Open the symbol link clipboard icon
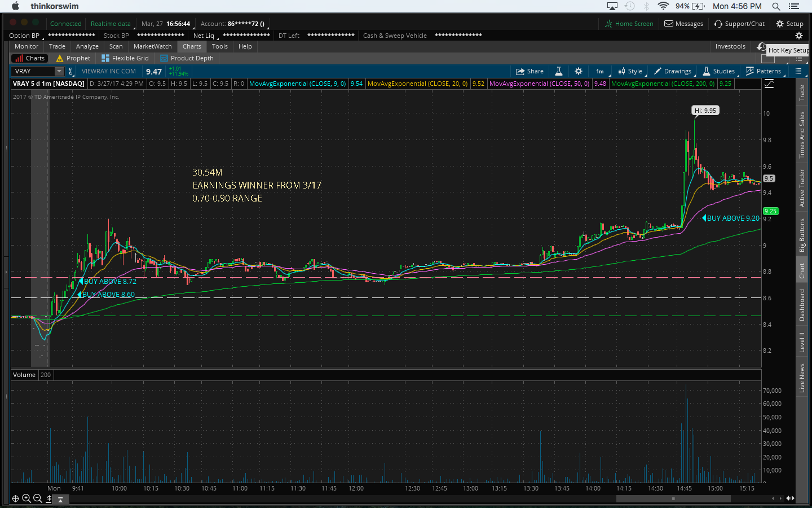 (70, 71)
